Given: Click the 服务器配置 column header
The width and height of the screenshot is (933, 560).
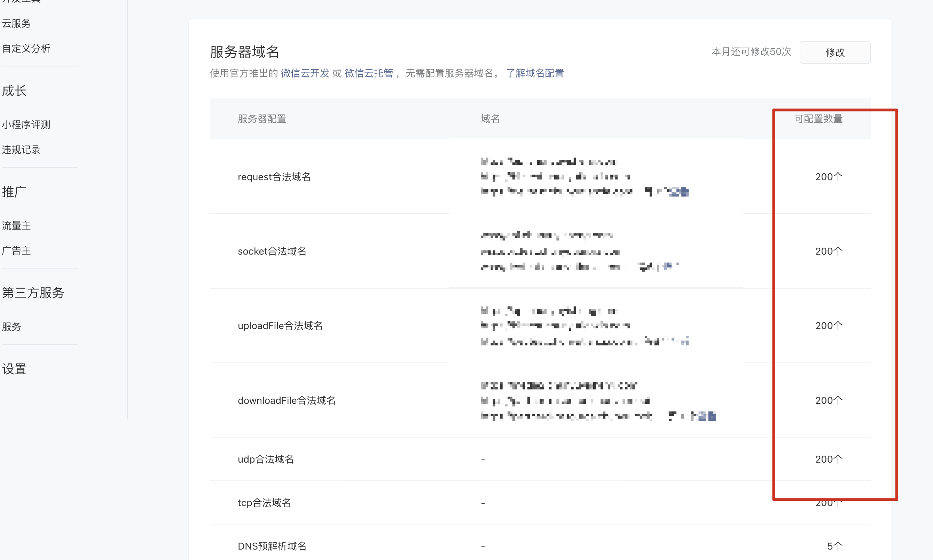Looking at the screenshot, I should [262, 119].
